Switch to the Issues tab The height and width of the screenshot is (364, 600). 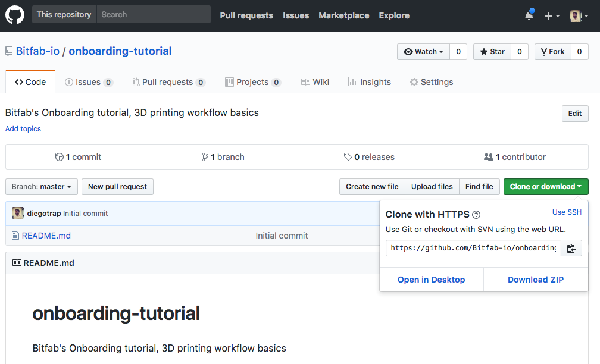(x=89, y=82)
